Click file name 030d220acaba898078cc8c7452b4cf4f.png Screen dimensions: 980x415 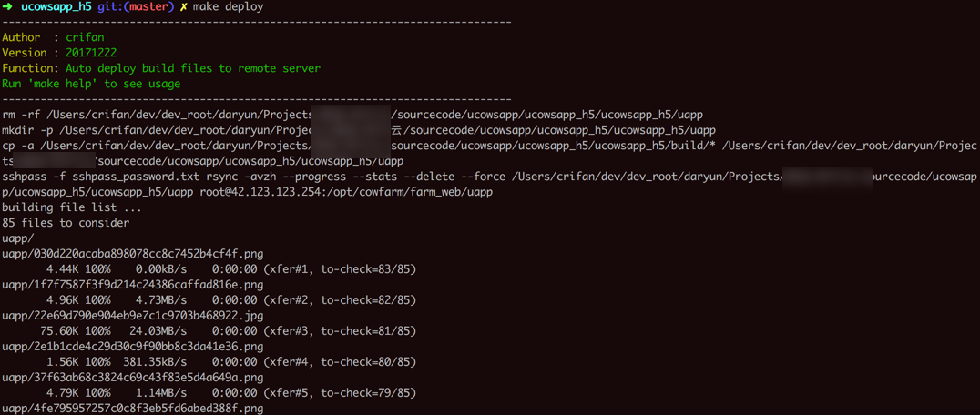click(x=133, y=254)
